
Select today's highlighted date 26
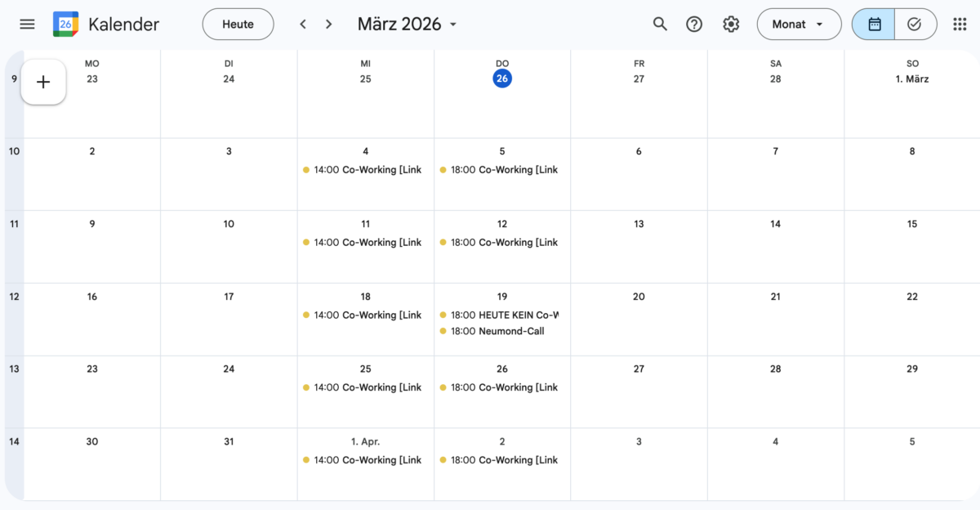pyautogui.click(x=502, y=79)
